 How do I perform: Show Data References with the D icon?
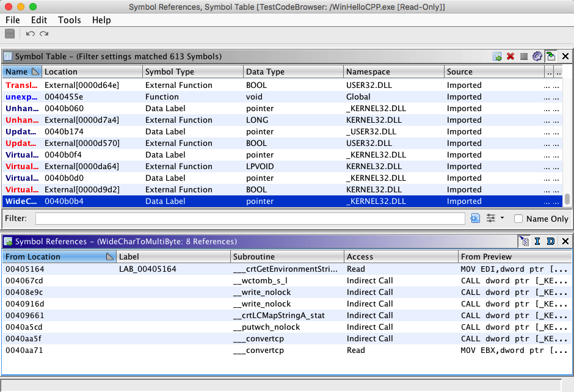550,241
